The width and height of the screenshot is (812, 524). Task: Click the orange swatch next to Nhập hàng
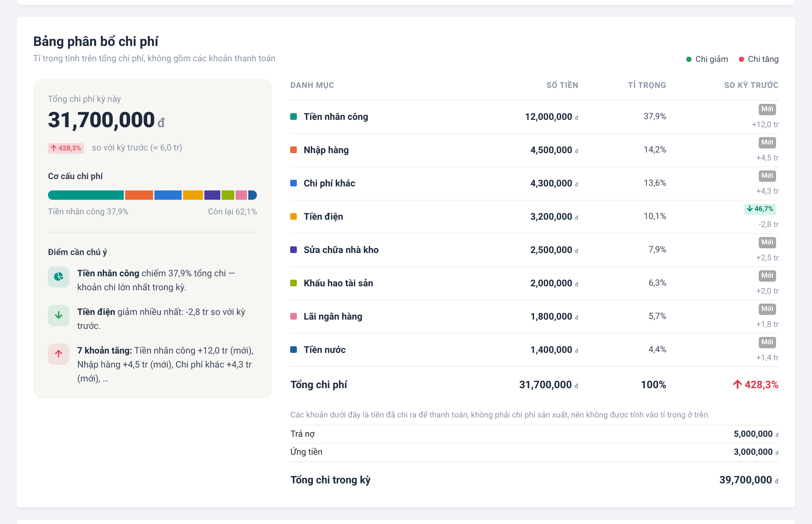[x=294, y=150]
